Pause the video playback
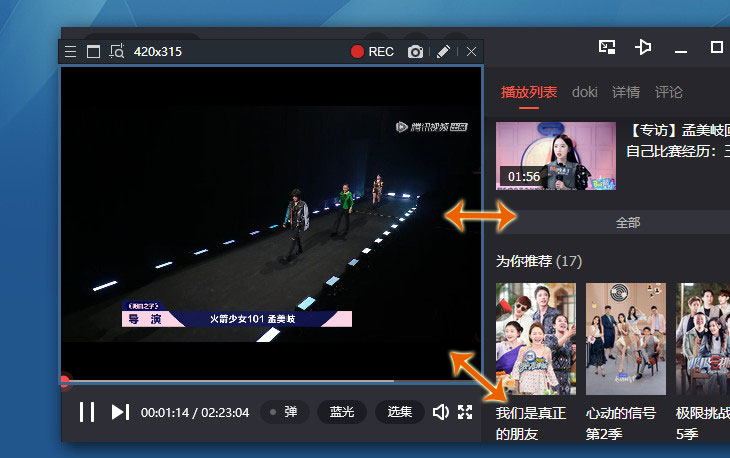 (87, 412)
